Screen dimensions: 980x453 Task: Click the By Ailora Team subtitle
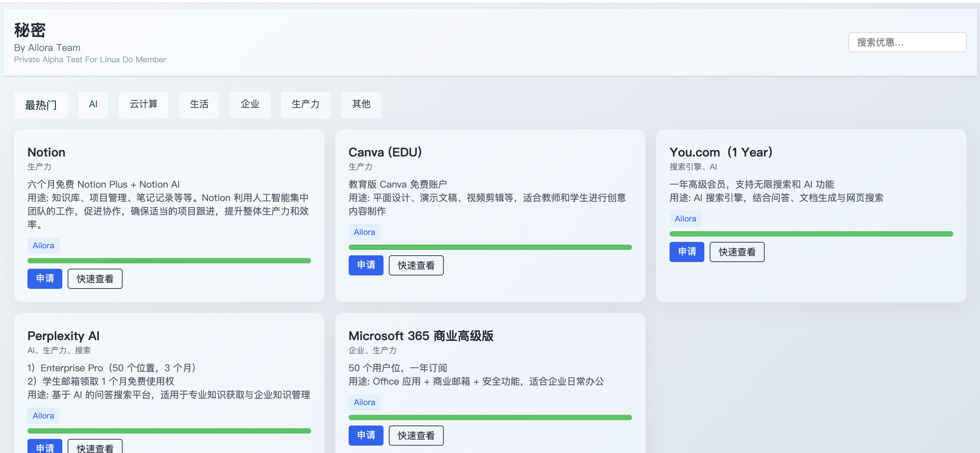(x=47, y=48)
